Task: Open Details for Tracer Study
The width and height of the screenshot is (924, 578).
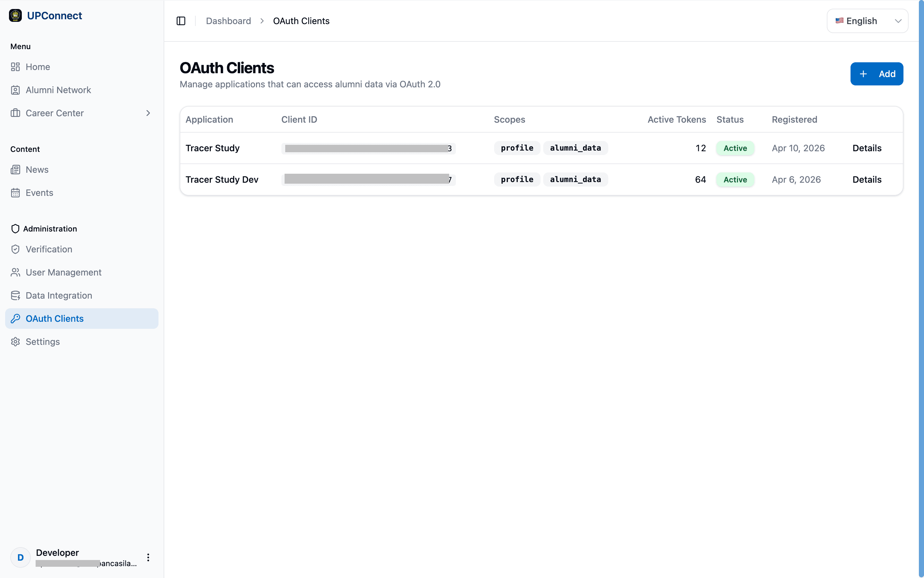Action: (x=867, y=148)
